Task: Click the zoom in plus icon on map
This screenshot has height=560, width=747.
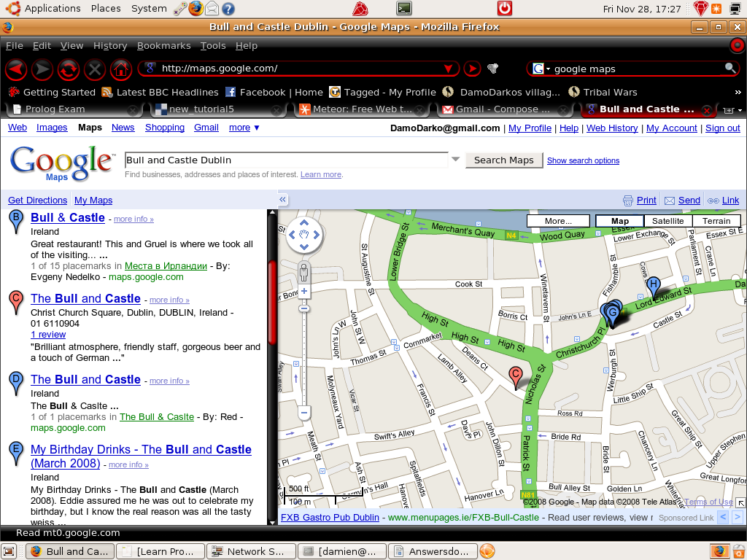Action: pos(304,292)
